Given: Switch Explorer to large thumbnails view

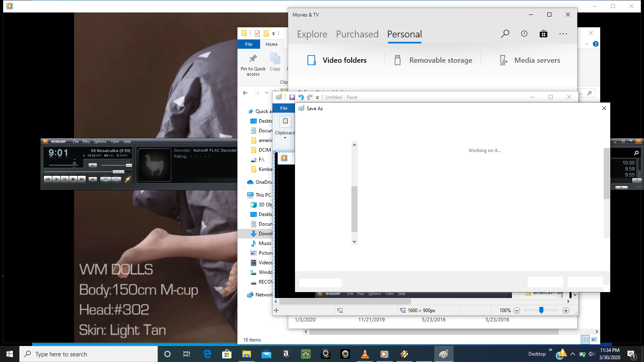Looking at the screenshot, I should click(594, 340).
